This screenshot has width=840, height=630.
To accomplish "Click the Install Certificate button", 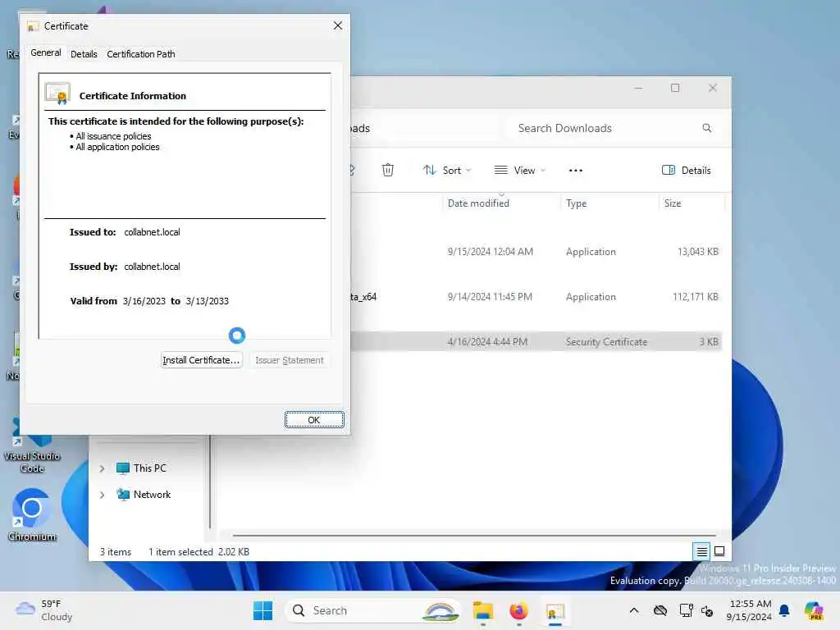I will click(x=201, y=360).
